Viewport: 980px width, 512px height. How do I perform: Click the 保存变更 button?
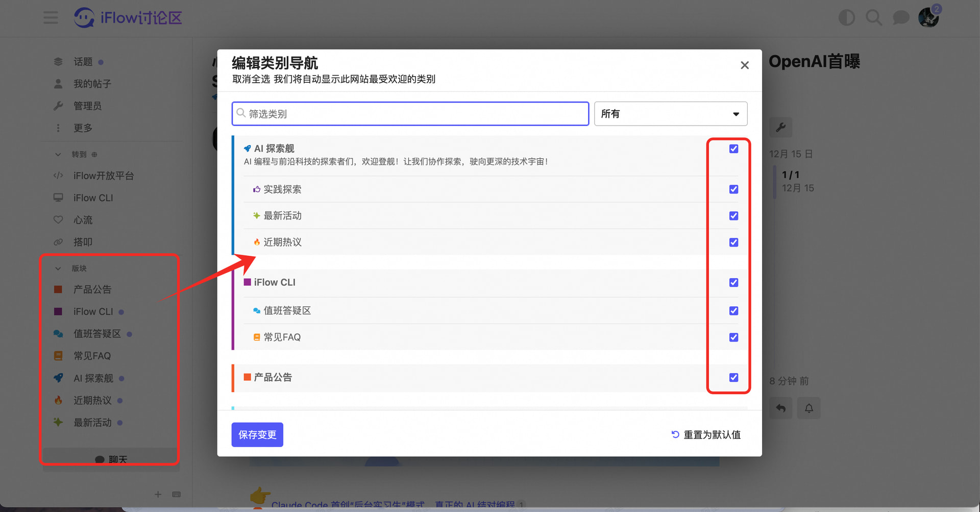tap(257, 435)
